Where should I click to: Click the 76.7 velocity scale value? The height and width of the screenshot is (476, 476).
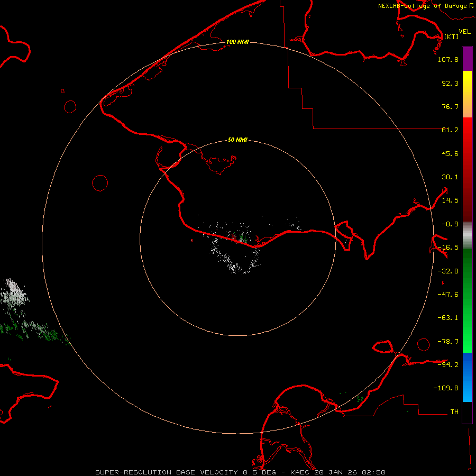coord(450,106)
